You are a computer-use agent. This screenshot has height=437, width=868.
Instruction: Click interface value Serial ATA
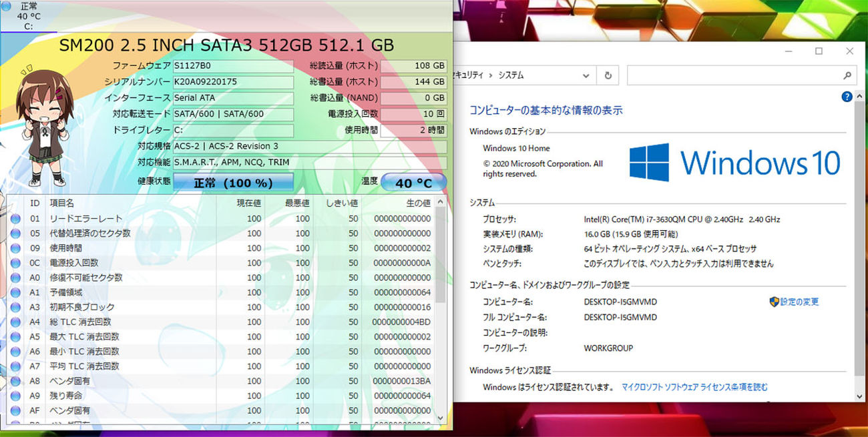click(x=233, y=98)
